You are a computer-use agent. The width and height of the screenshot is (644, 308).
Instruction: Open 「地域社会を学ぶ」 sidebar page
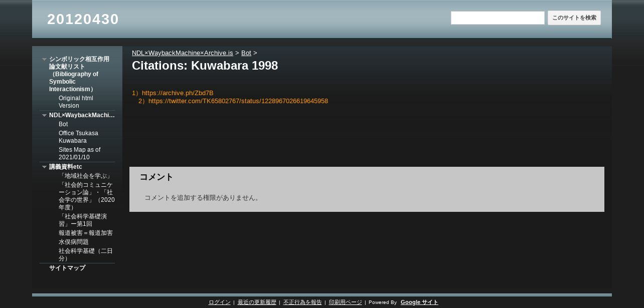pos(85,176)
